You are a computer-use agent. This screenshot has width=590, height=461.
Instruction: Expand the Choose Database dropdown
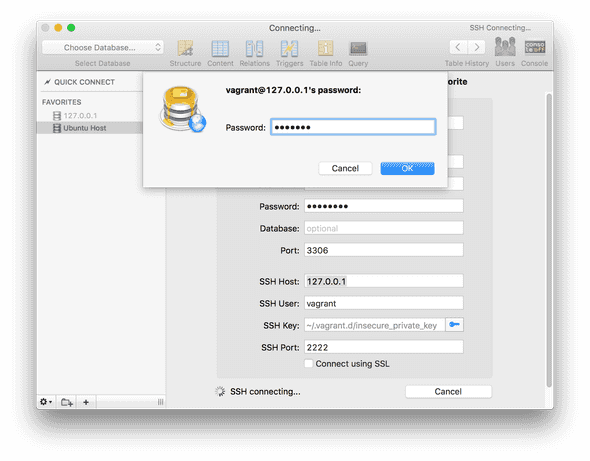point(102,47)
